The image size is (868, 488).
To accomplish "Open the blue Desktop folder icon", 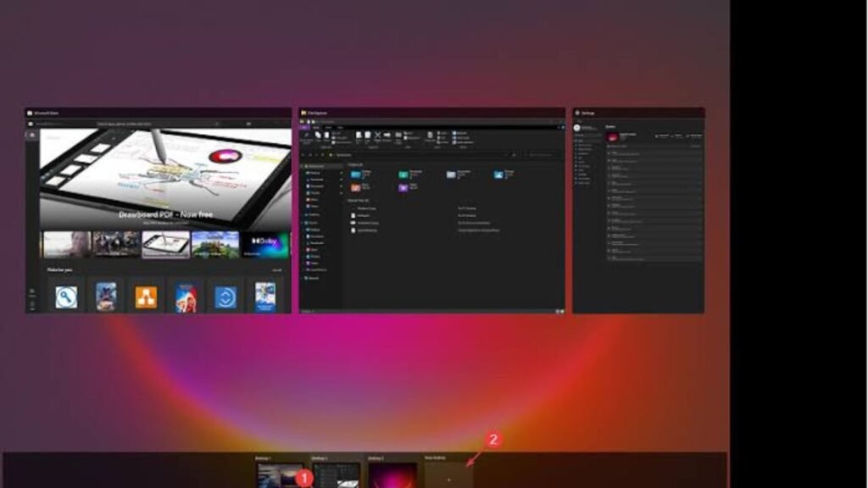I will pos(356,175).
